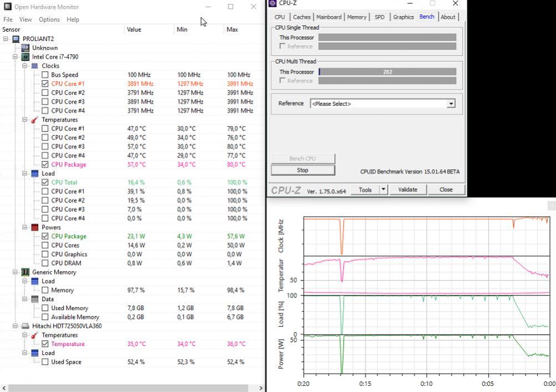Check the Bus Speed sensor checkbox
556x392 pixels.
45,75
